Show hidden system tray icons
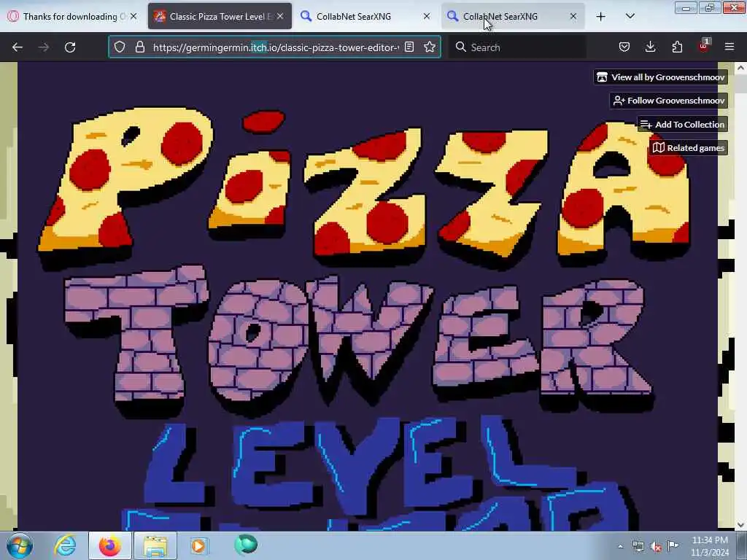 click(x=620, y=546)
